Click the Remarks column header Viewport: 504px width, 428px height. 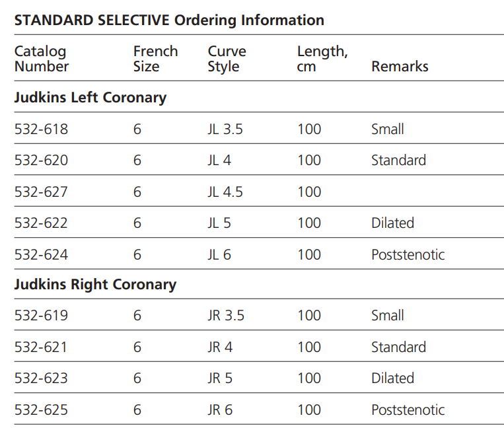[400, 67]
